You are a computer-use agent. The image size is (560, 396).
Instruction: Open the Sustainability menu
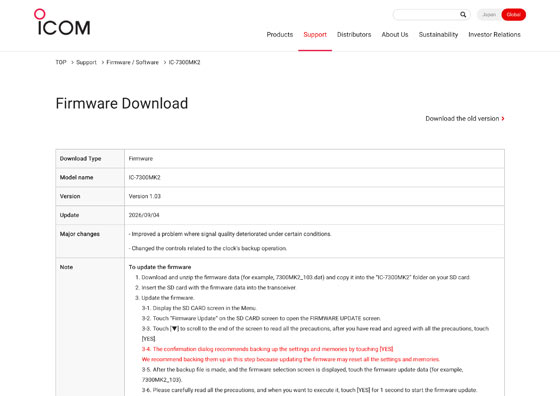[438, 35]
